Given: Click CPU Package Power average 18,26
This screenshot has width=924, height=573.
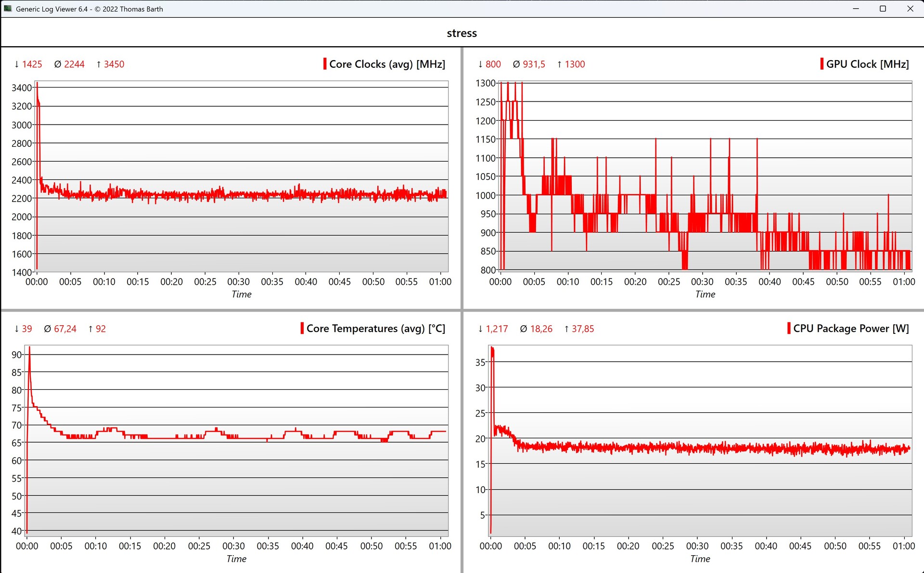Looking at the screenshot, I should (541, 329).
